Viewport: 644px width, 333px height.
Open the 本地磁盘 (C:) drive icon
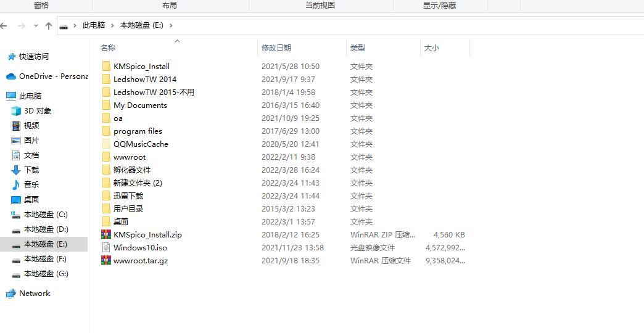[16, 215]
